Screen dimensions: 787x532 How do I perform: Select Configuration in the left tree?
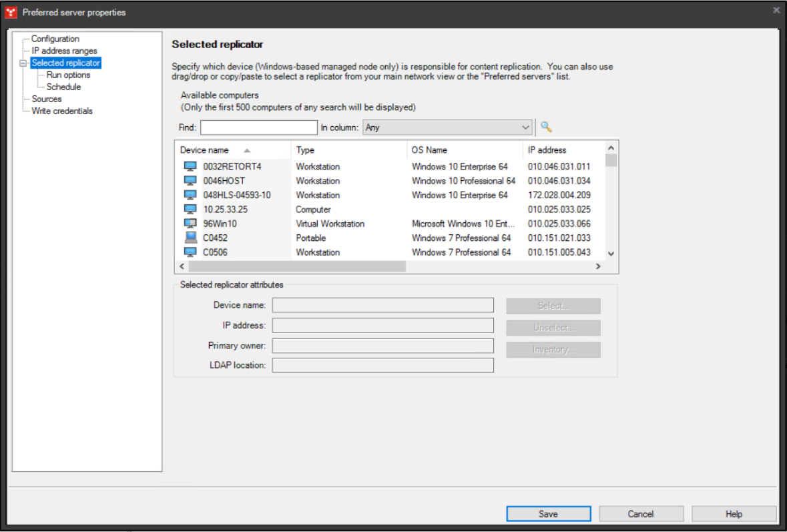55,39
